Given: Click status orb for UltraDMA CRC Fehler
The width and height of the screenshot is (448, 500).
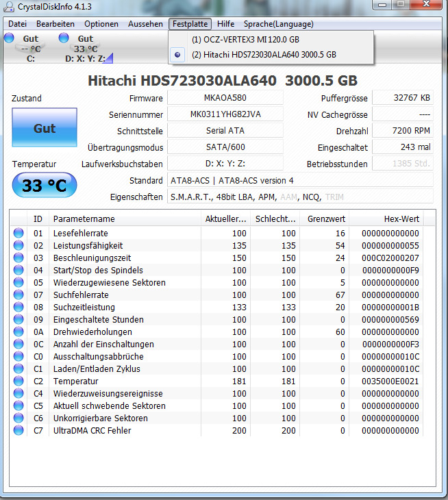Looking at the screenshot, I should 18,430.
